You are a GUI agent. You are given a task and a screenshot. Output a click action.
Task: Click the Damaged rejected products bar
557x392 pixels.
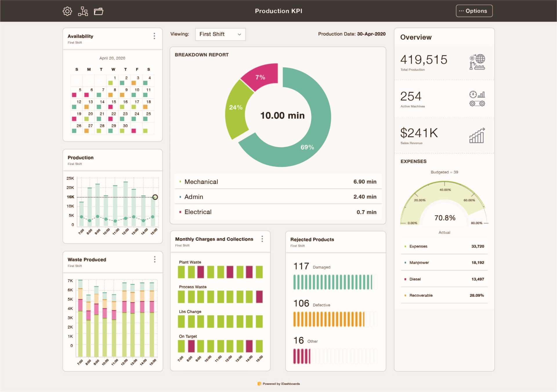(332, 282)
